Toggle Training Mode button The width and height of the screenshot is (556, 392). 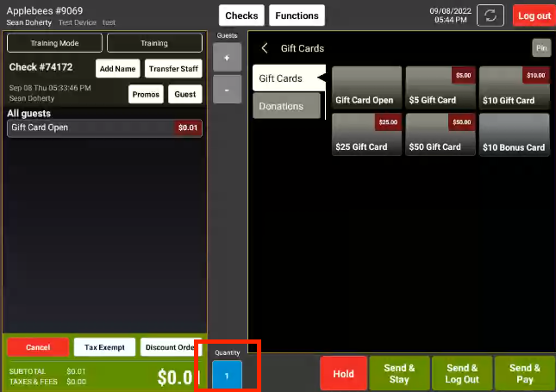pos(54,42)
